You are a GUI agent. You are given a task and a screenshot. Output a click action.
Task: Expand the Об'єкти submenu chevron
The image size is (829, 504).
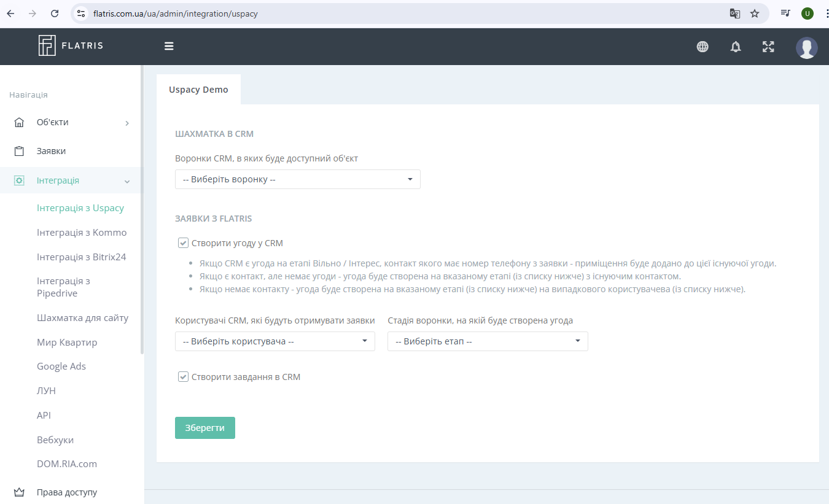pos(127,123)
